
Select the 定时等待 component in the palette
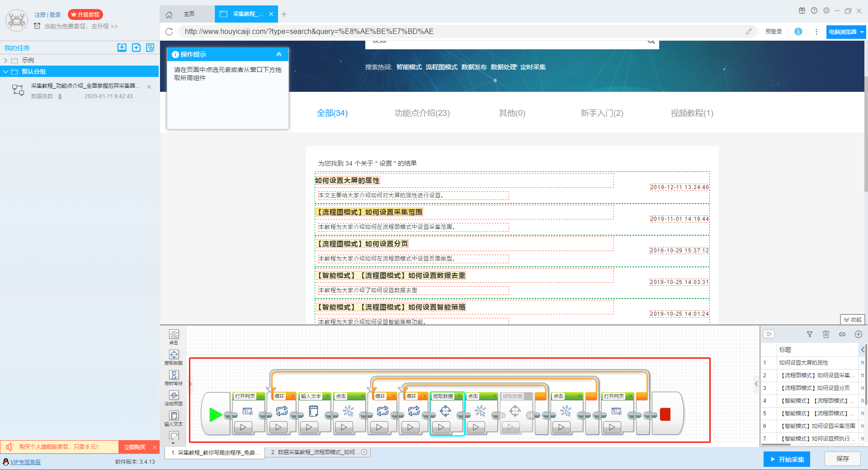tap(174, 378)
